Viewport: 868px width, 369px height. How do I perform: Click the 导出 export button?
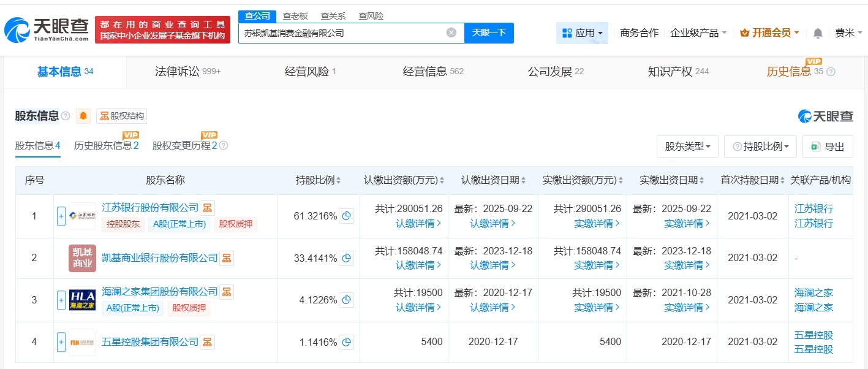[828, 146]
